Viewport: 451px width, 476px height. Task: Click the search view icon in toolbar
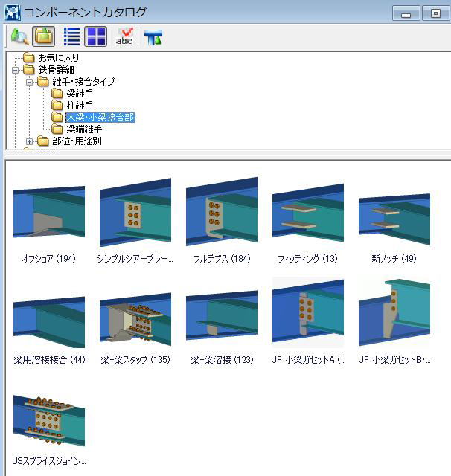tap(19, 36)
